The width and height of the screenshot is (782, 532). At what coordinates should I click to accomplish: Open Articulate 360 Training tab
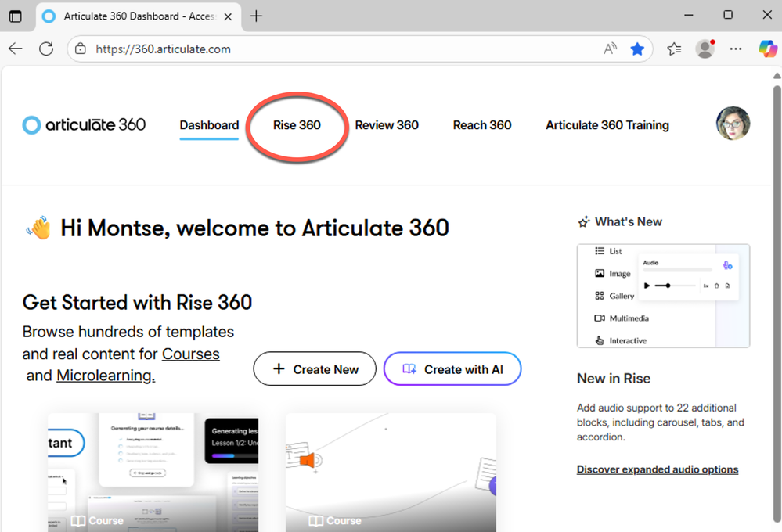607,125
